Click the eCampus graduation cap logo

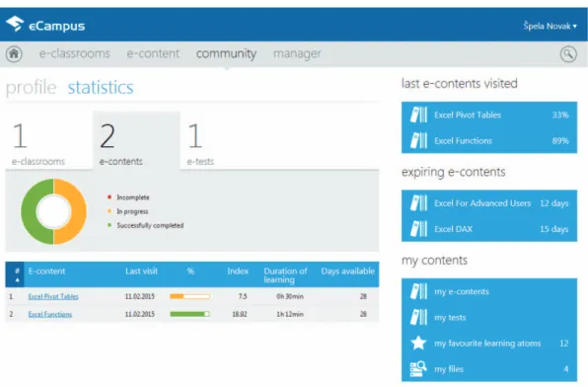[15, 24]
